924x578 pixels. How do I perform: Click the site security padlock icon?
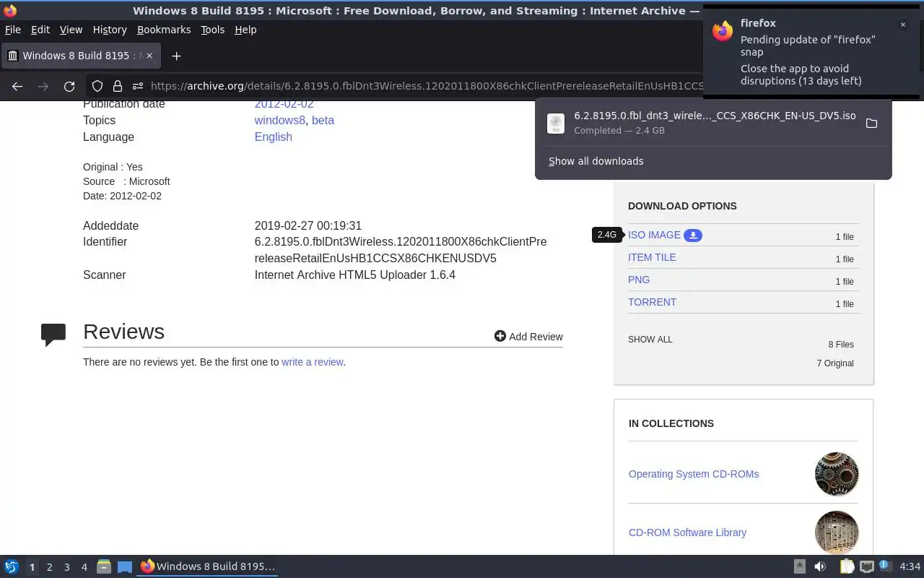coord(117,86)
